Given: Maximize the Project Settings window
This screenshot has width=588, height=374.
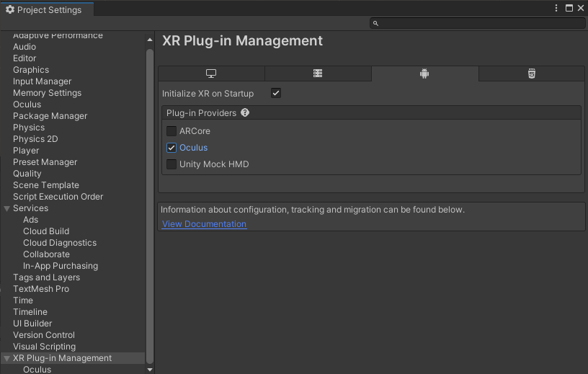Looking at the screenshot, I should point(569,8).
